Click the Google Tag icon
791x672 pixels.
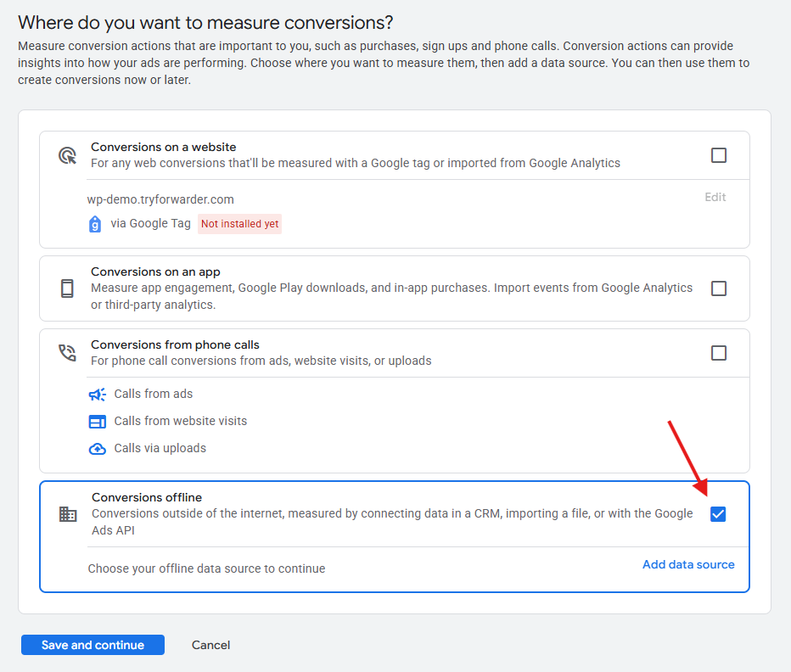click(95, 225)
